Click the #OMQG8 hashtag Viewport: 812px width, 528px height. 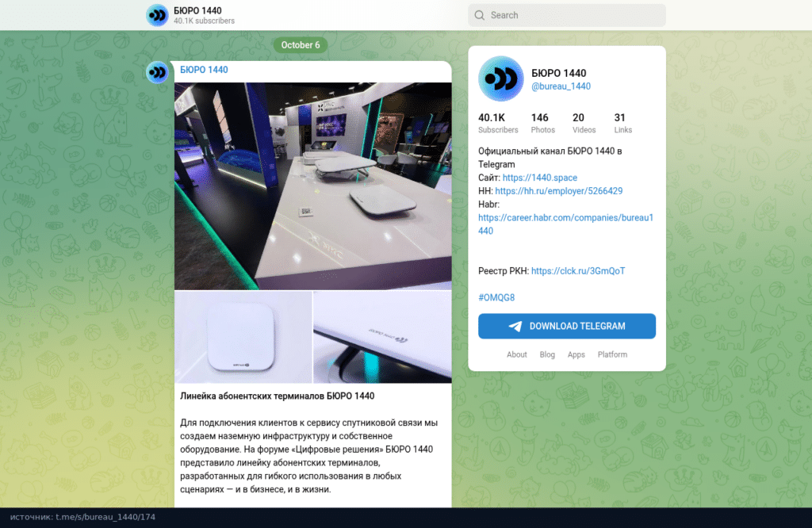pyautogui.click(x=496, y=297)
